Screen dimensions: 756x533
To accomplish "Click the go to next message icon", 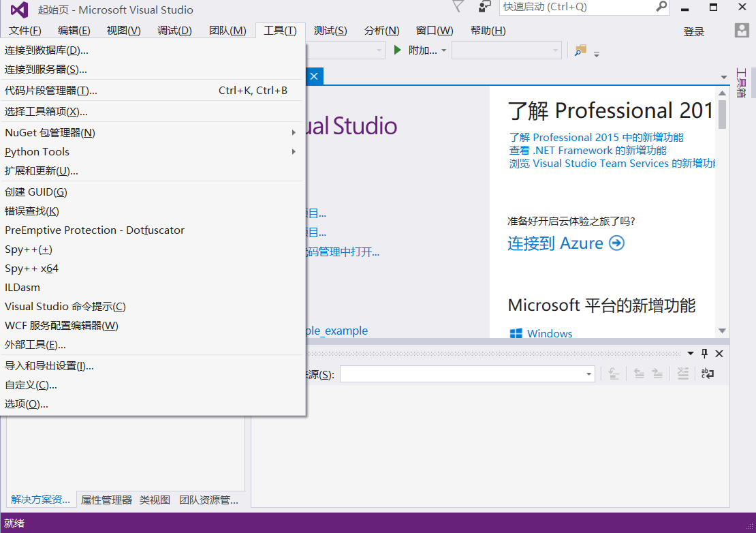I will (x=657, y=374).
